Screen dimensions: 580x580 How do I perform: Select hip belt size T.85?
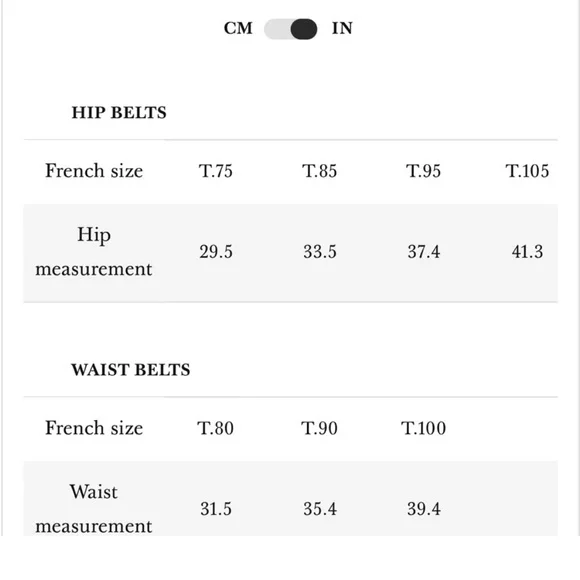tap(320, 171)
